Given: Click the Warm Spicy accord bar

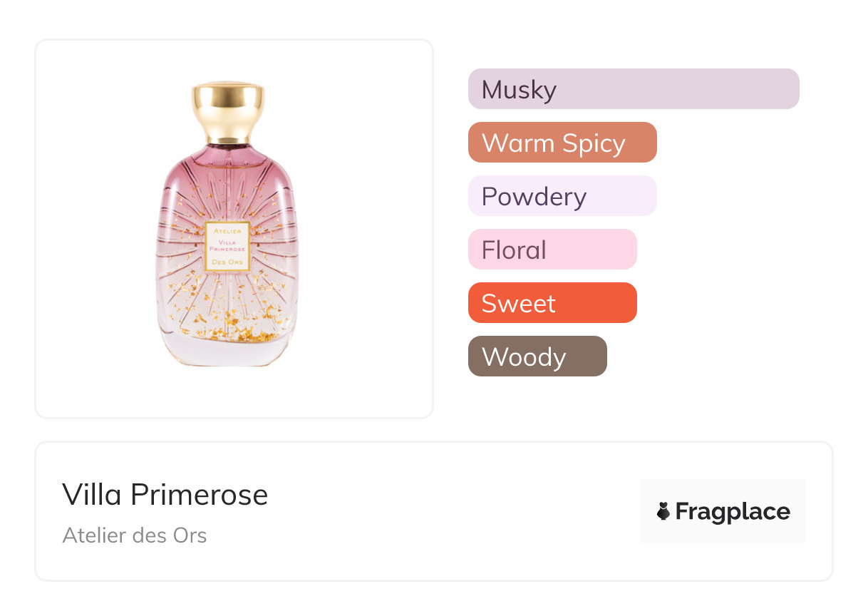Looking at the screenshot, I should point(562,143).
